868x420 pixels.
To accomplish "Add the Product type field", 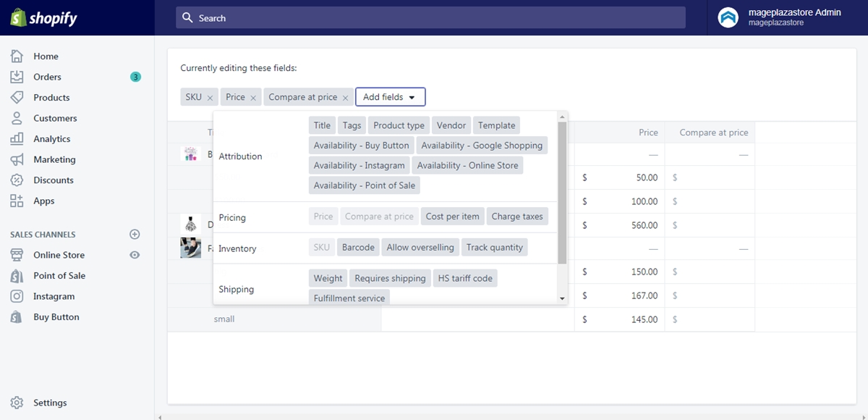I will (399, 125).
